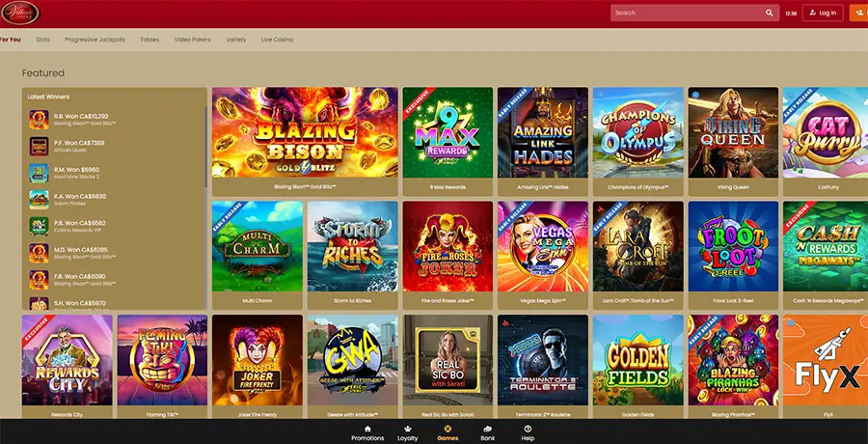Switch to the Slots tab
Screen dimensions: 868x444
coord(42,40)
